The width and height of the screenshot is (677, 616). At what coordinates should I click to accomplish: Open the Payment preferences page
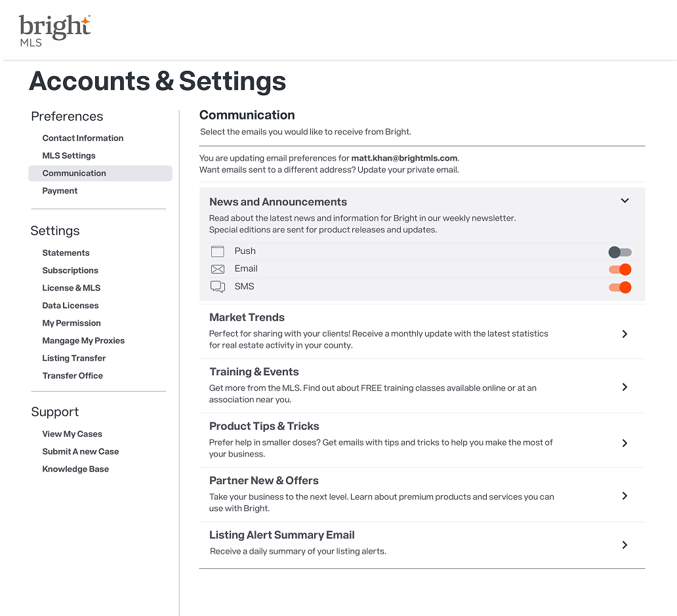pos(60,191)
